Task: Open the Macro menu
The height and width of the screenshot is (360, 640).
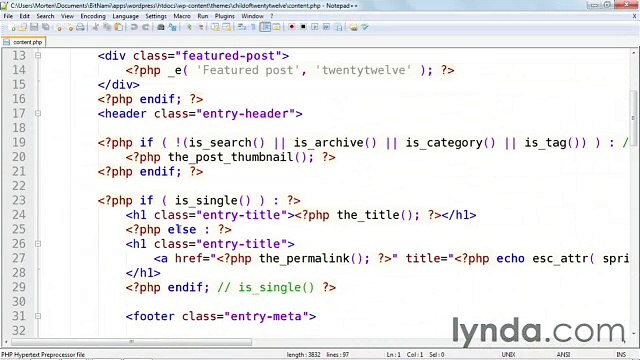Action: point(182,16)
